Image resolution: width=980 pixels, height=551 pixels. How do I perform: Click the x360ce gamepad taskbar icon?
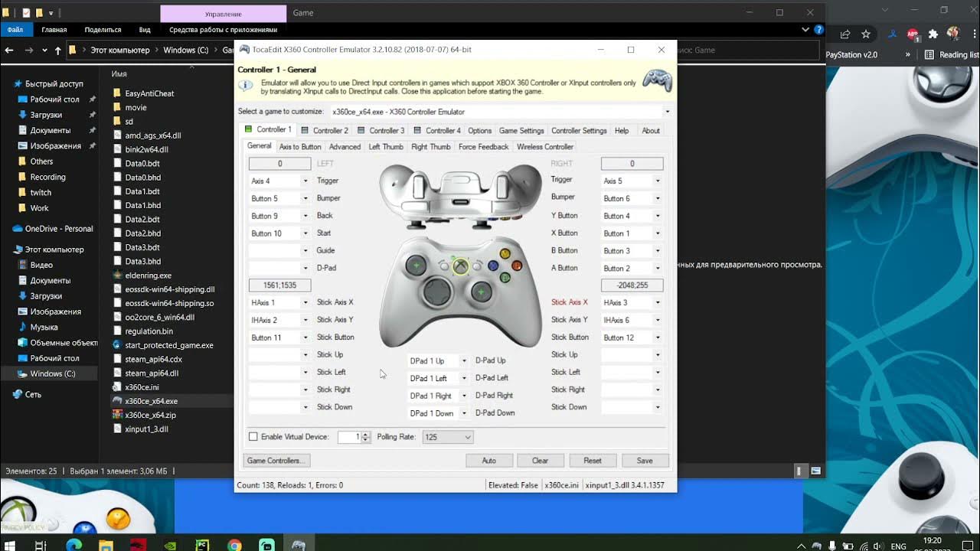click(x=299, y=546)
